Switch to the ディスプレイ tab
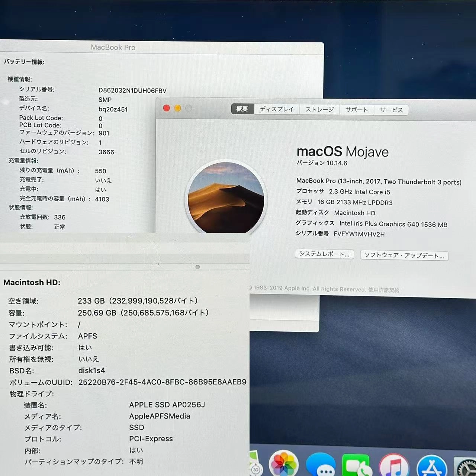 pos(277,109)
